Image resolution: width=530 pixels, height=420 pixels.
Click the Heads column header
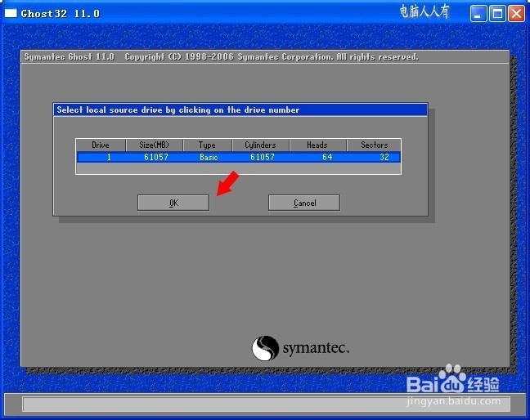pos(317,145)
